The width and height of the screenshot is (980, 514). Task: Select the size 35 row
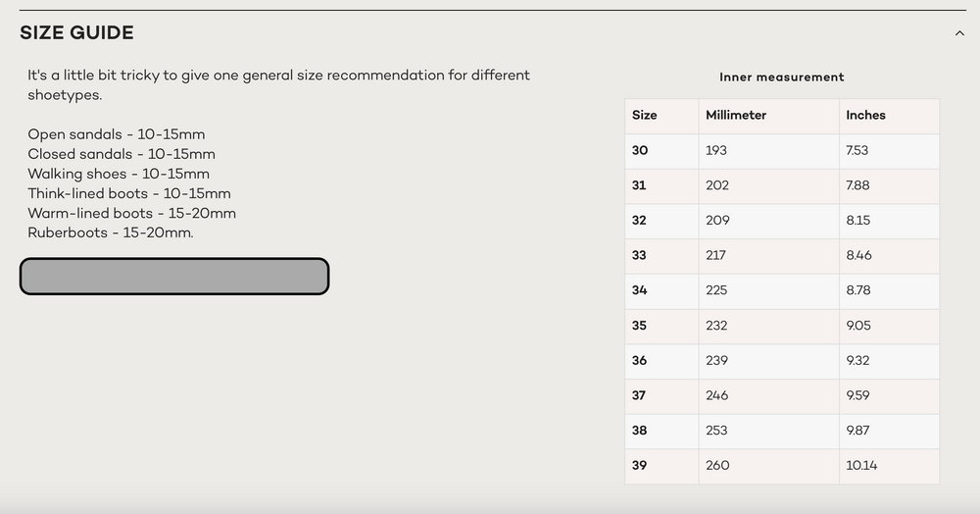(782, 326)
